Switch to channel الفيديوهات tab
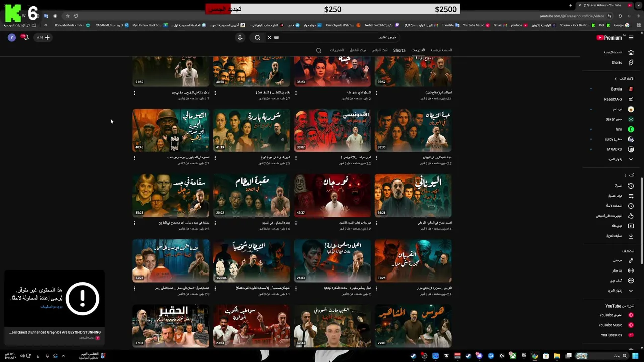The height and width of the screenshot is (362, 644). pos(418,50)
